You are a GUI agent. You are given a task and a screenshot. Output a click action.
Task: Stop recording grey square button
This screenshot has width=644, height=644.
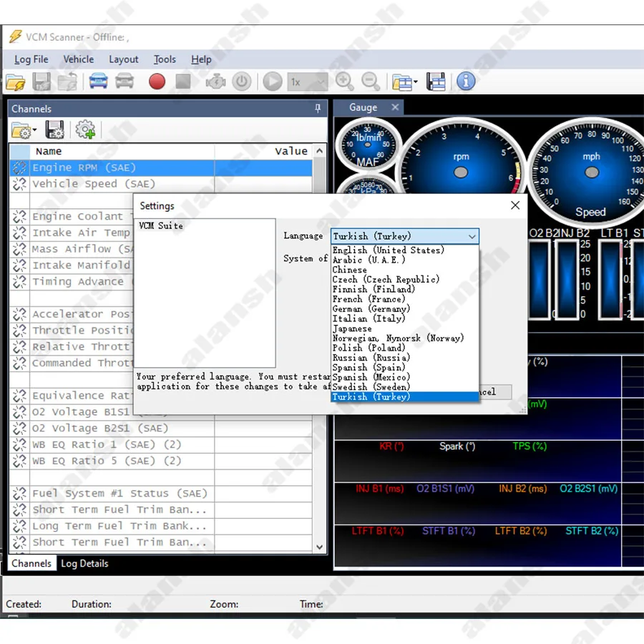182,82
